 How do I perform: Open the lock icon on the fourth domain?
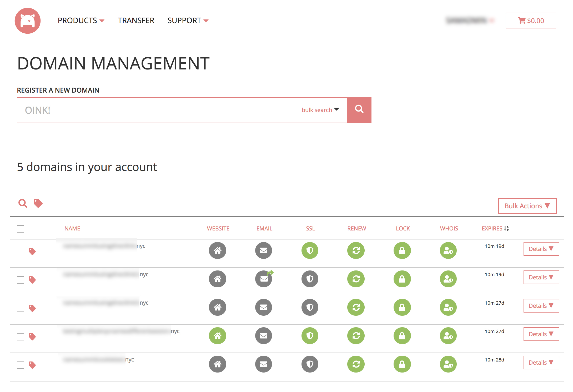coord(402,336)
